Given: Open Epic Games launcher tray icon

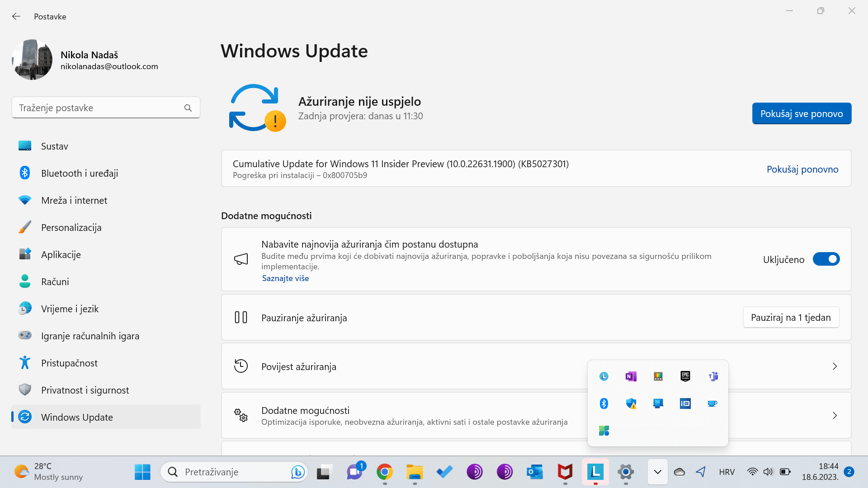Looking at the screenshot, I should 685,376.
